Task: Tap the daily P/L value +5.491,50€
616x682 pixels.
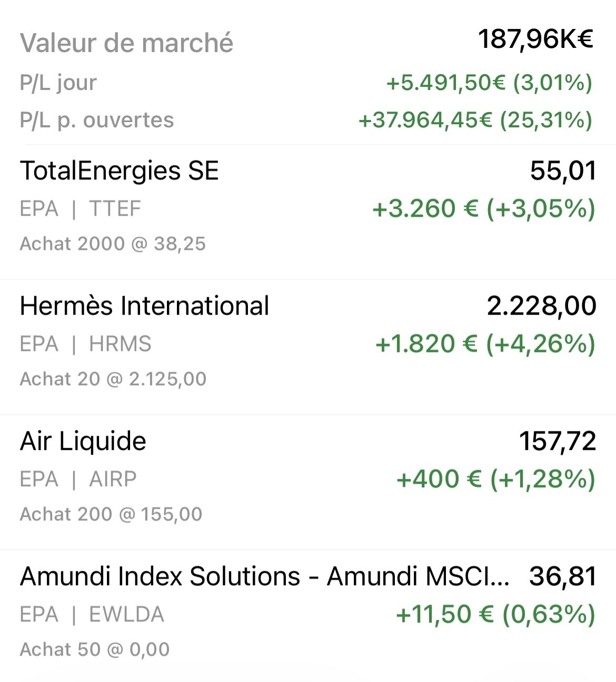Action: 489,83
